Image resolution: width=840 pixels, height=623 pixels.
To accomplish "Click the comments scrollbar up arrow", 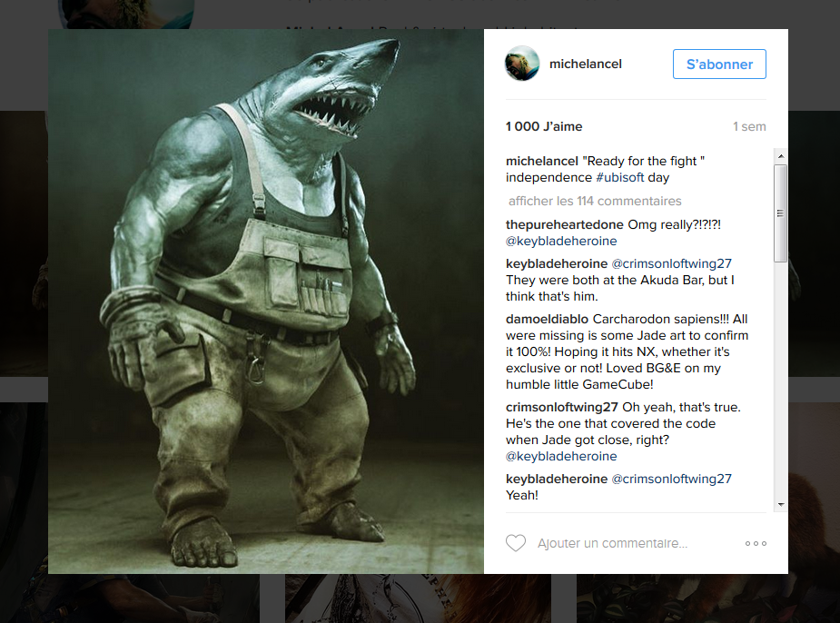I will pyautogui.click(x=780, y=156).
